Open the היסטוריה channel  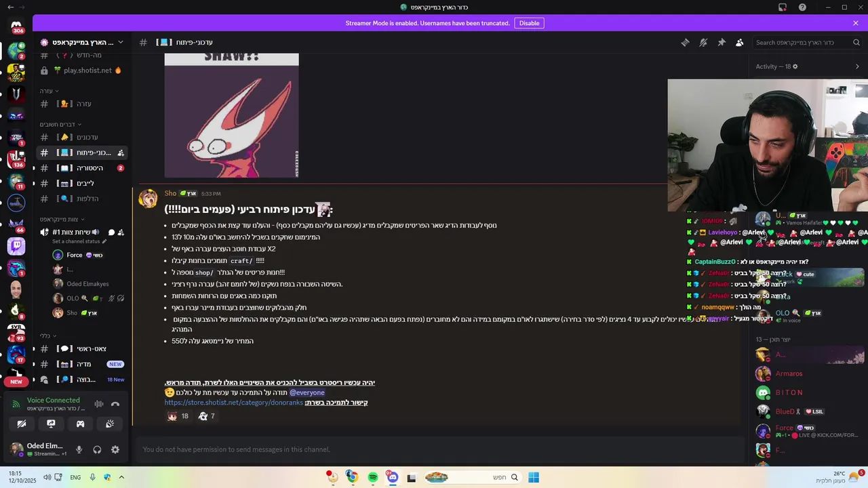click(81, 168)
